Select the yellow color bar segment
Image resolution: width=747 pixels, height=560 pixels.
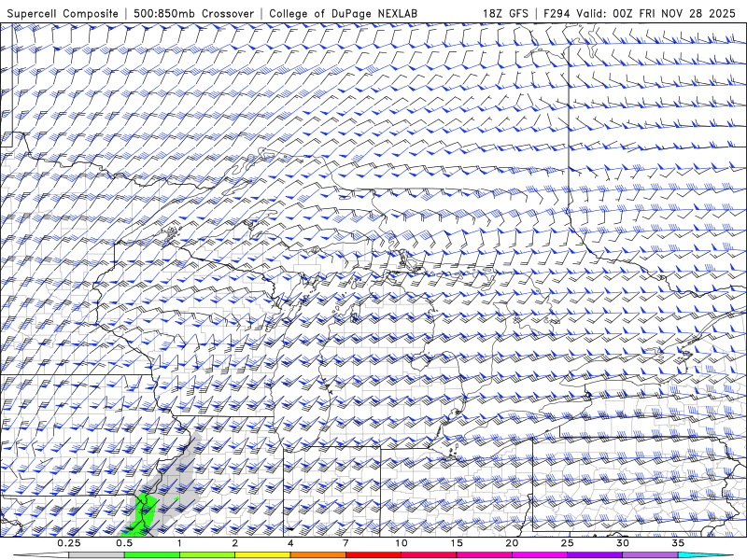[262, 555]
